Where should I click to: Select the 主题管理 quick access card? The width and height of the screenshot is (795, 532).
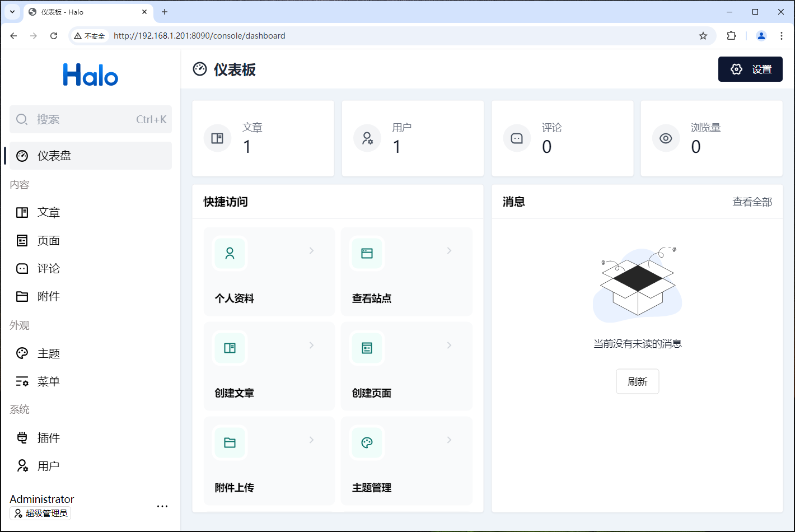pos(406,460)
